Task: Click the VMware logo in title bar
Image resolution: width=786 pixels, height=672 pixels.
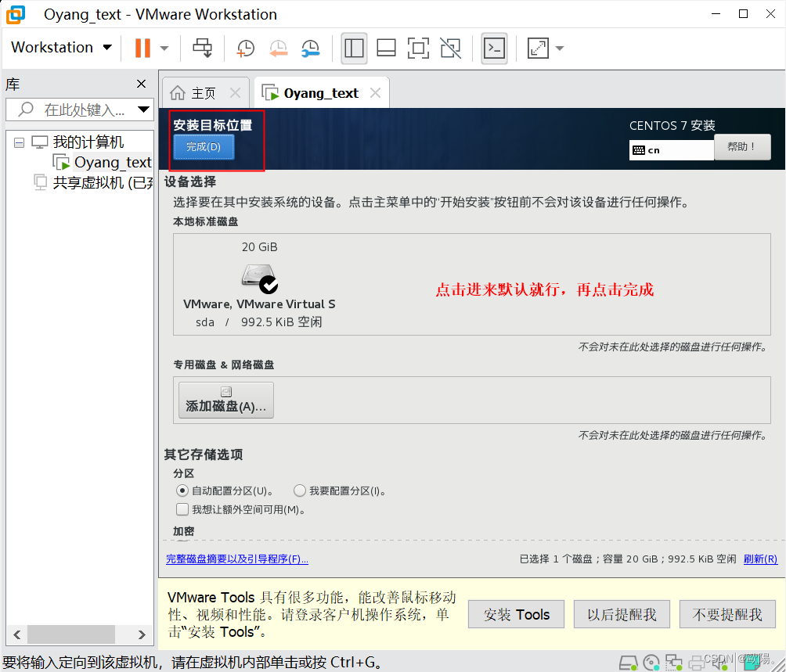Action: tap(16, 15)
